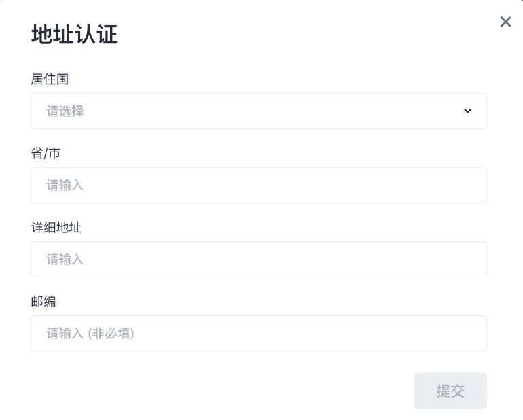Image resolution: width=523 pixels, height=420 pixels.
Task: Place cursor in the optional postcode box
Action: [x=258, y=333]
